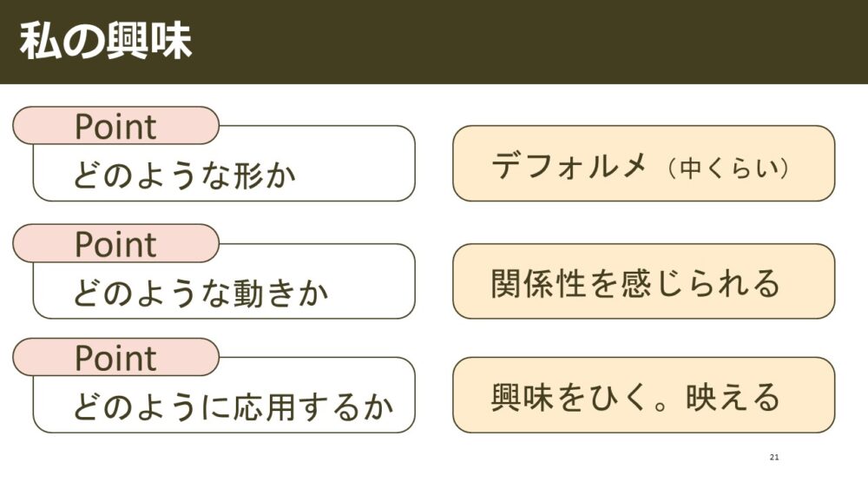Click the どのように応用するか text box

click(x=224, y=395)
